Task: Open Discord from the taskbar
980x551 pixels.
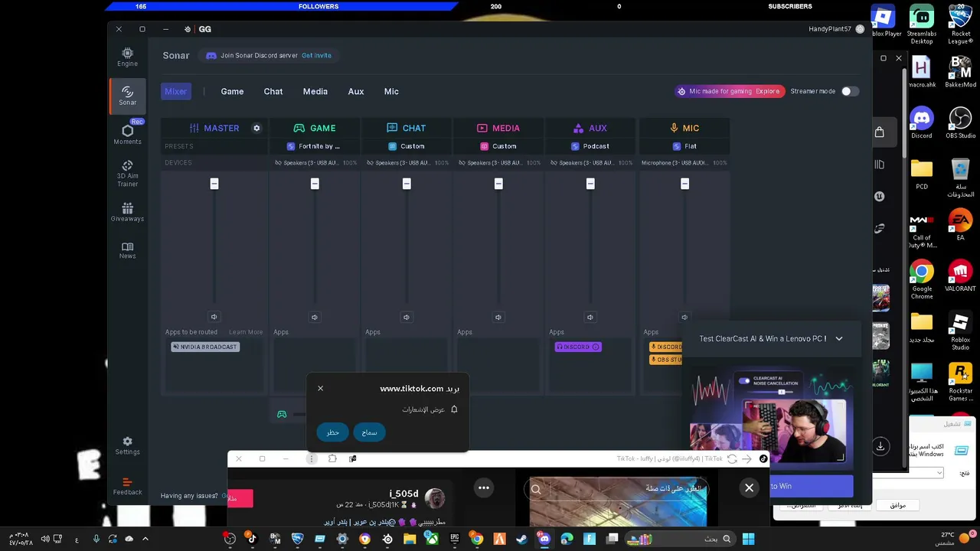Action: [544, 539]
